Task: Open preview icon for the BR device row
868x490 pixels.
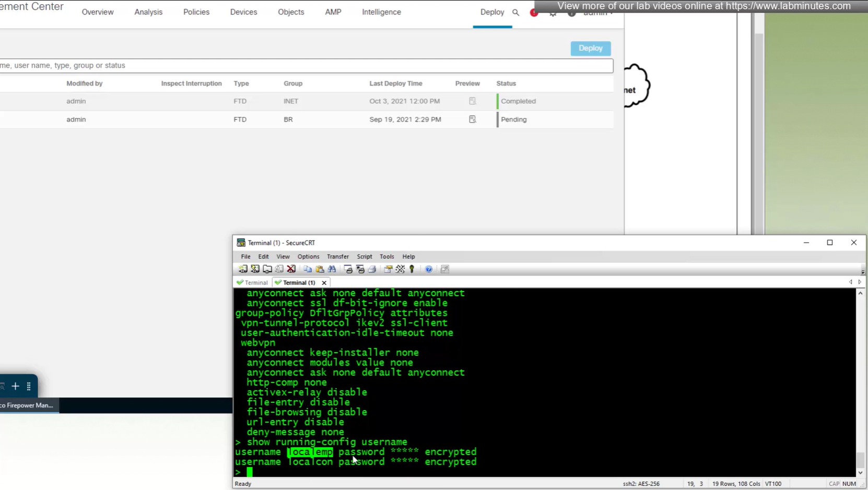Action: [472, 119]
